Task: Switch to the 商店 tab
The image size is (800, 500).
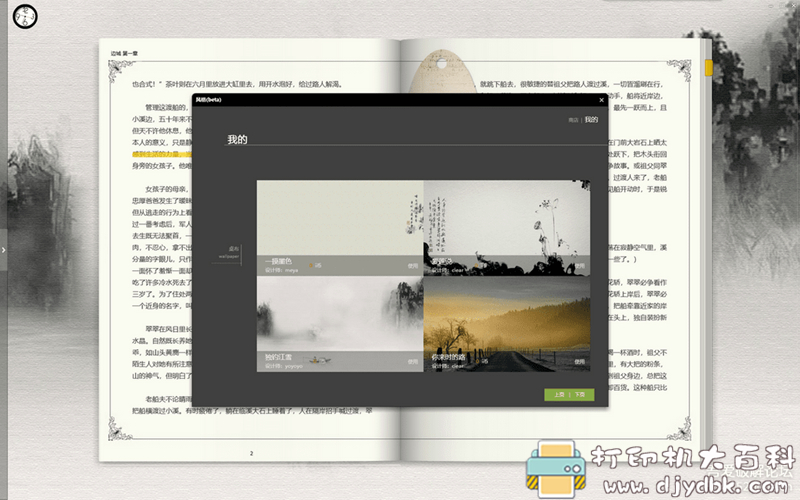Action: [573, 120]
